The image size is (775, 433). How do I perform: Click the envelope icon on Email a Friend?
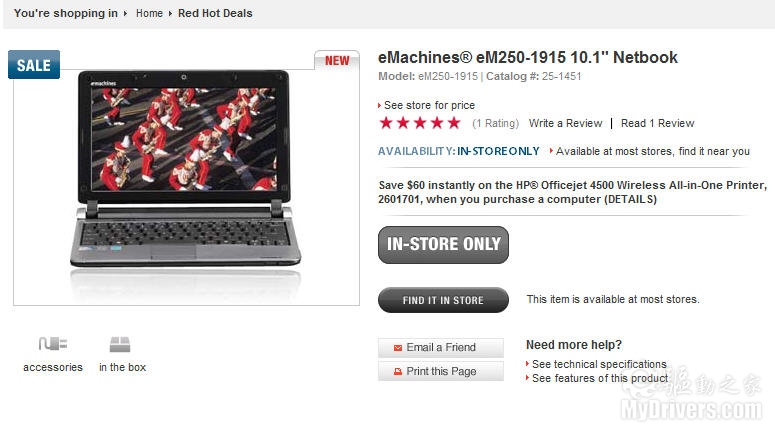(x=397, y=348)
